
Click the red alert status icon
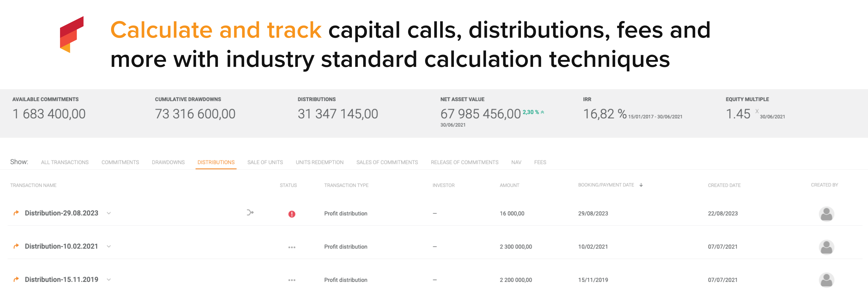click(x=292, y=214)
